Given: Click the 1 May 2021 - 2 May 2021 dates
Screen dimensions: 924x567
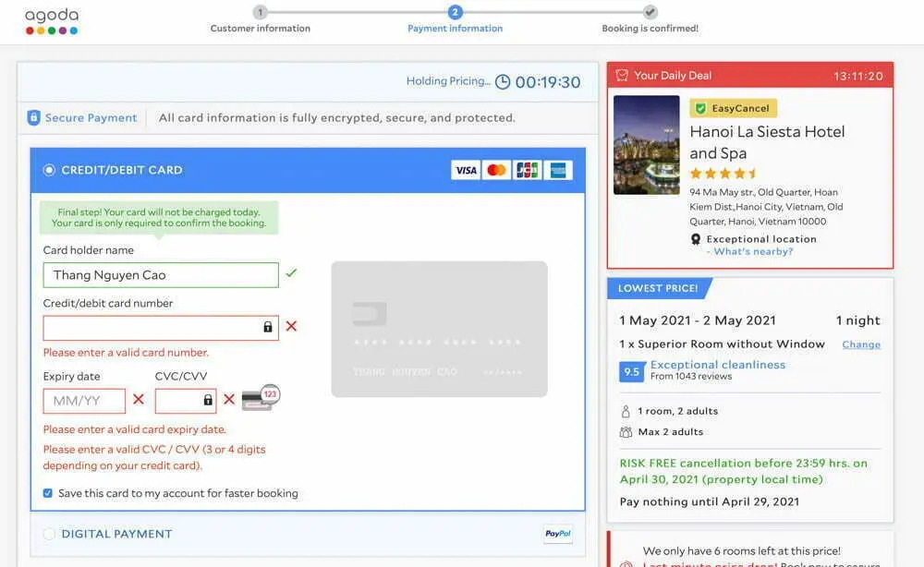Looking at the screenshot, I should click(x=697, y=320).
